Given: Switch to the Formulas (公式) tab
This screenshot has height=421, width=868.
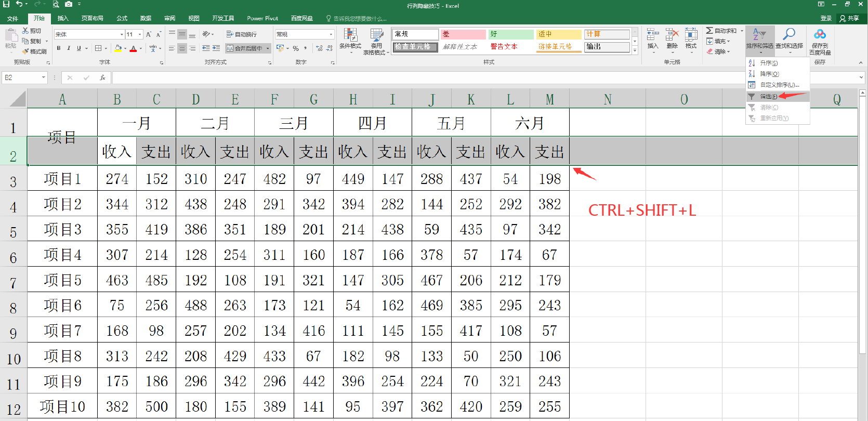Looking at the screenshot, I should [122, 18].
